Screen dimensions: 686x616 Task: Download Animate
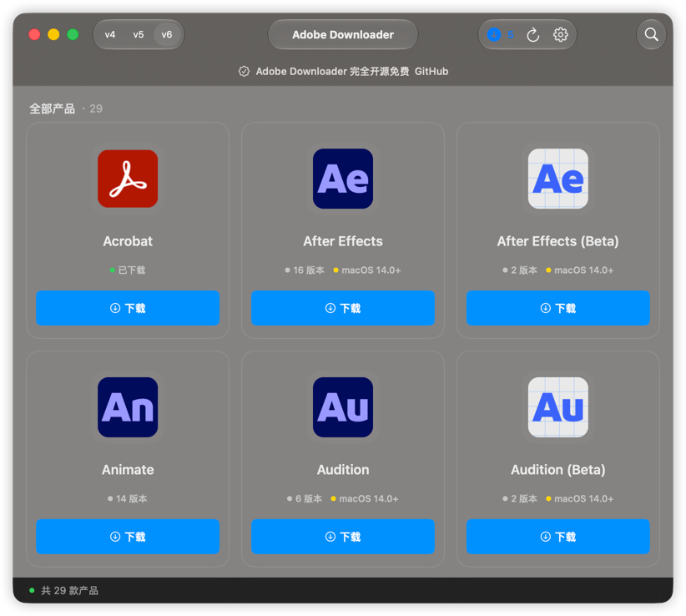coord(128,537)
